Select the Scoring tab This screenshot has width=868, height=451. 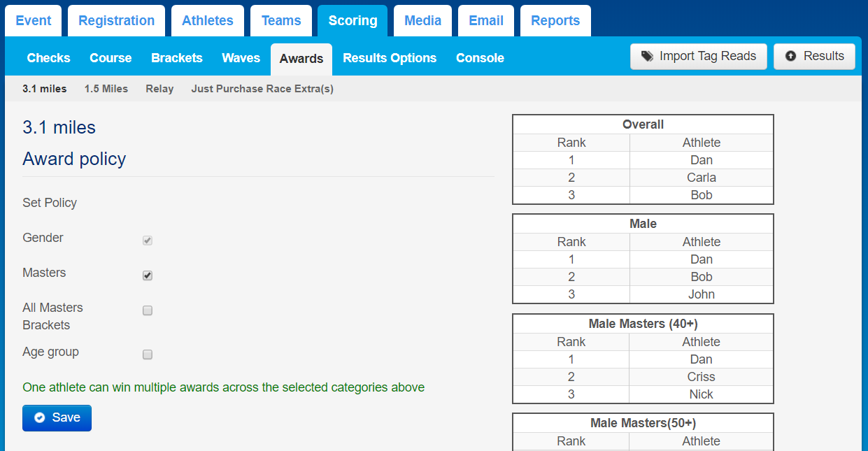353,21
